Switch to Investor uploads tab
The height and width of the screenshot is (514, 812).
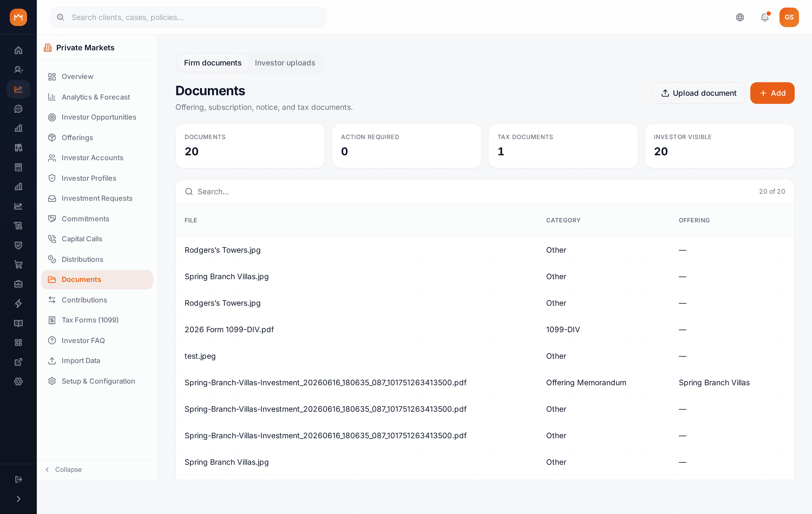tap(285, 63)
